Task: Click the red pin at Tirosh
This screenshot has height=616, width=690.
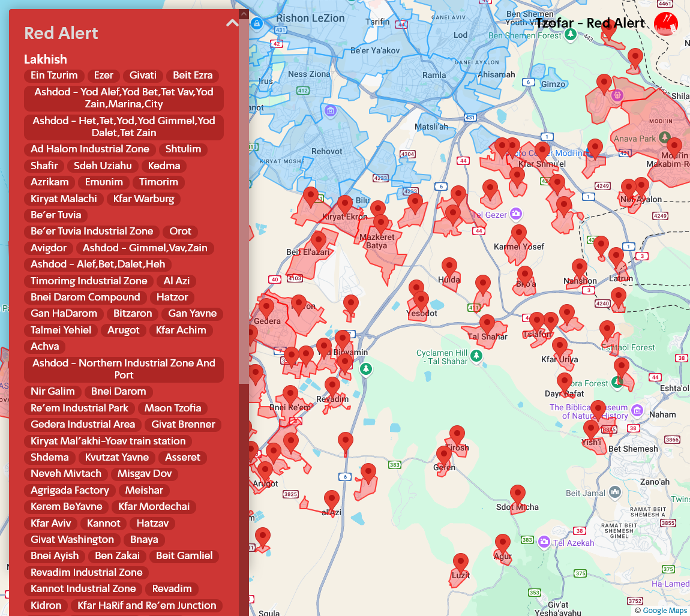Action: coord(457,435)
